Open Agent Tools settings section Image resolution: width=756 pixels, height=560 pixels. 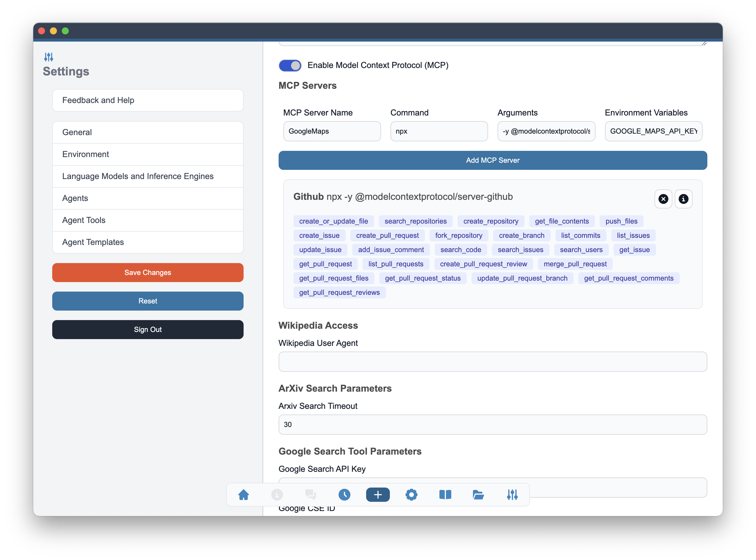pos(148,221)
